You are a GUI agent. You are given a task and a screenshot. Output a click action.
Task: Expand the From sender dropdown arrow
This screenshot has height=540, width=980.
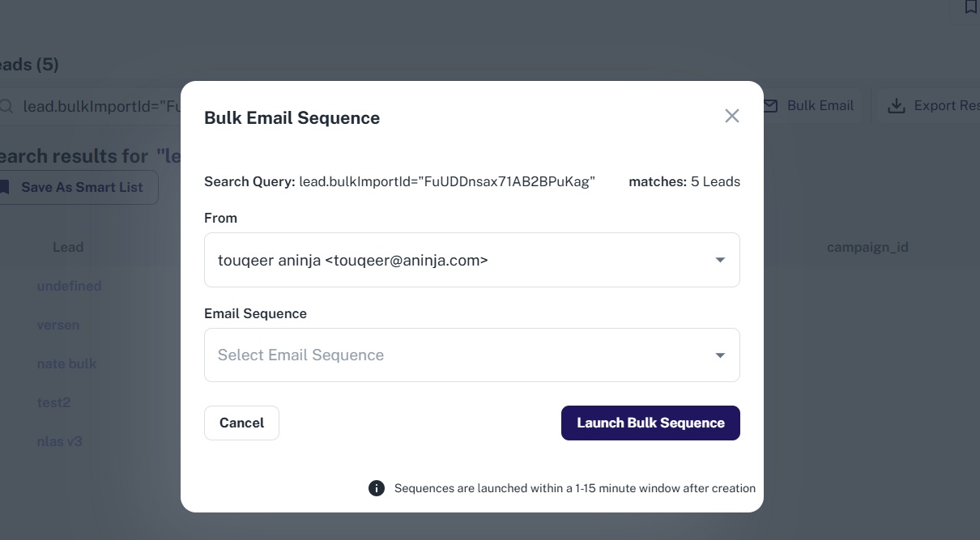coord(720,260)
